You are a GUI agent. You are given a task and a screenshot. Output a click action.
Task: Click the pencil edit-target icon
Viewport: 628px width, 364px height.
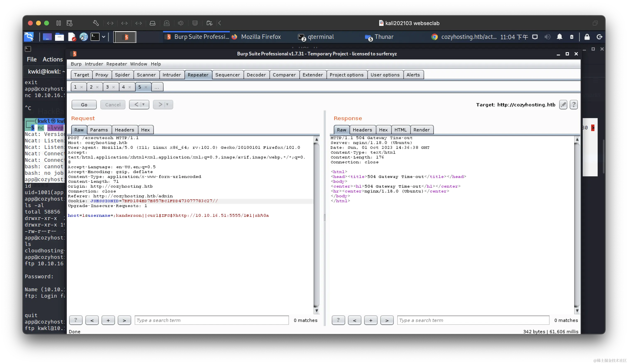pos(563,105)
